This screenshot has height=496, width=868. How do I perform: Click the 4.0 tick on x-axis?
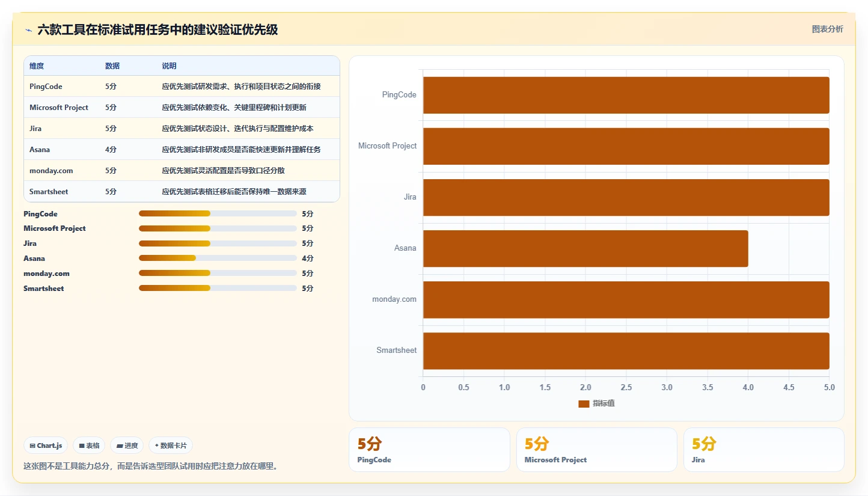coord(748,388)
